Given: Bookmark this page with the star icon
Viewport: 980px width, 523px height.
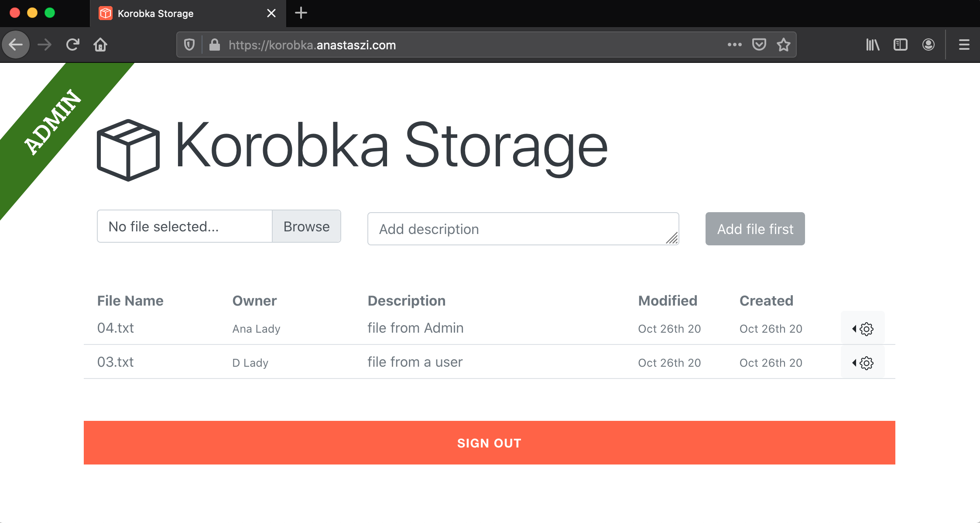Looking at the screenshot, I should coord(784,45).
